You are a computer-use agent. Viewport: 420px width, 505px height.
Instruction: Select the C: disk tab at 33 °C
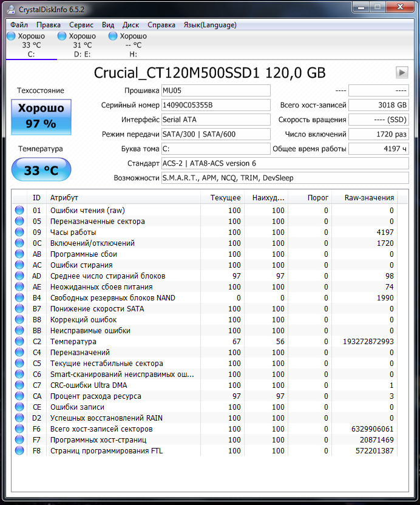pyautogui.click(x=31, y=45)
